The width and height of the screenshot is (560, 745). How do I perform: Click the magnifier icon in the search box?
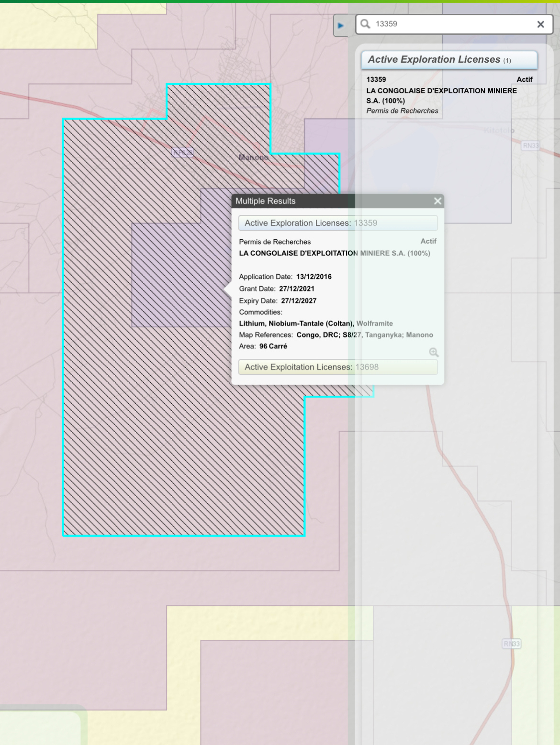366,24
